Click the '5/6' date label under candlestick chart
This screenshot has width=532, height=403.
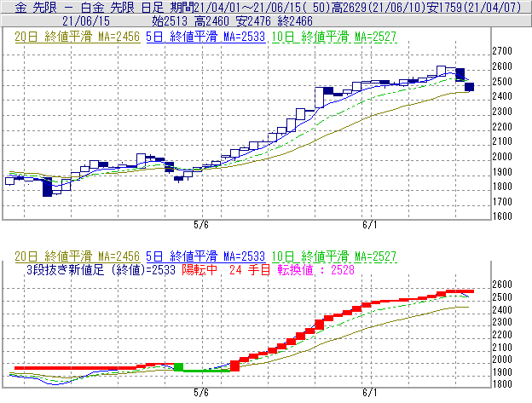pyautogui.click(x=201, y=225)
